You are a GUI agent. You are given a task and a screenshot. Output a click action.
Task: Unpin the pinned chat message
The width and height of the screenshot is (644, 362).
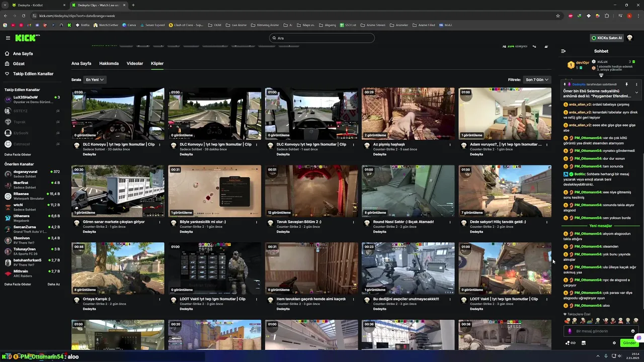(627, 84)
